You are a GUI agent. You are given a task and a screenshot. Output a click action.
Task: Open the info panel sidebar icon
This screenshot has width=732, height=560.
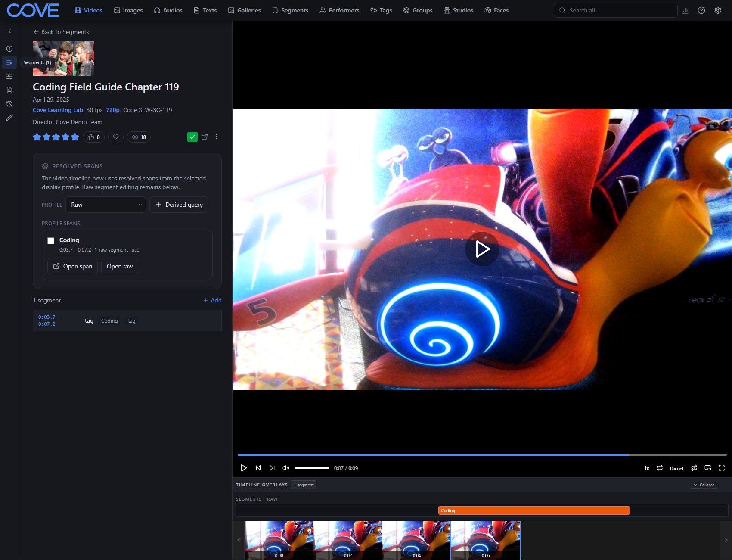[9, 49]
